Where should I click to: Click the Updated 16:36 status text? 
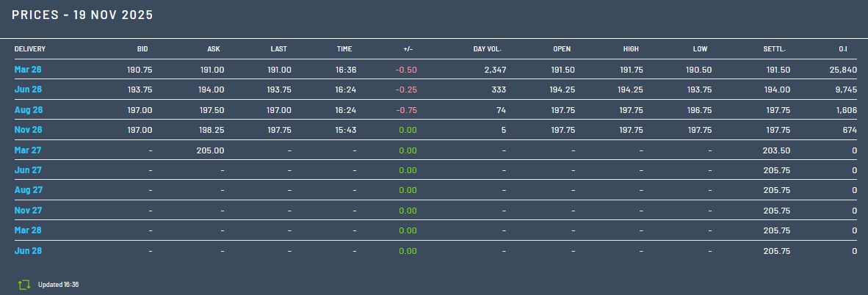point(58,285)
